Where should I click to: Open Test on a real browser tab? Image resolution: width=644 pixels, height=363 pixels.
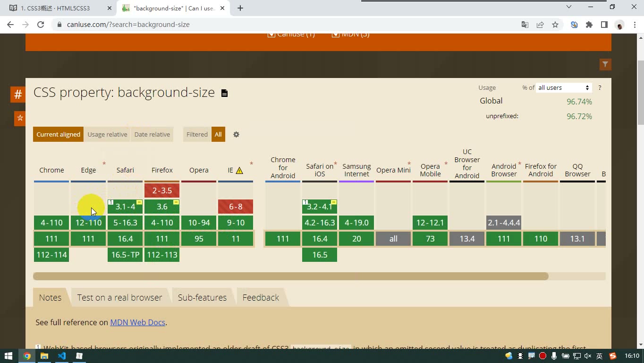coord(120,298)
